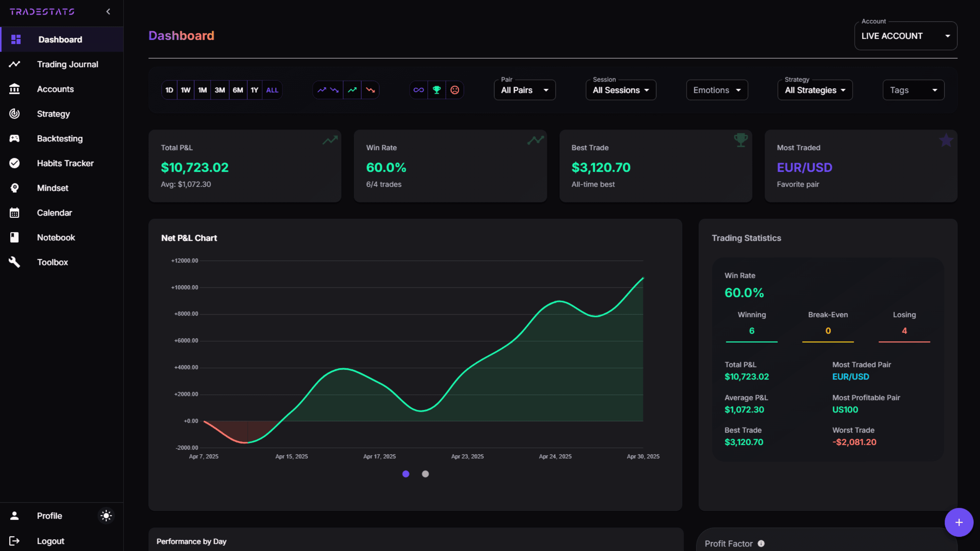The height and width of the screenshot is (551, 980).
Task: Click the Calendar icon in sidebar
Action: tap(14, 213)
